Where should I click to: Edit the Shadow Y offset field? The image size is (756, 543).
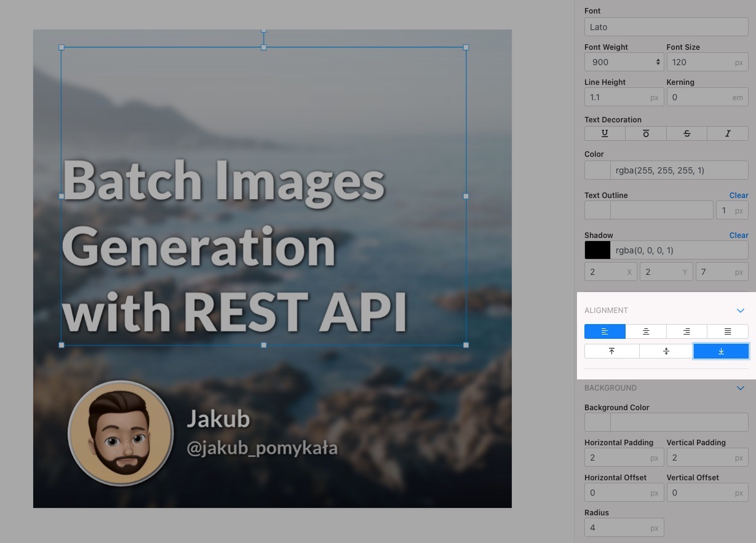click(666, 272)
